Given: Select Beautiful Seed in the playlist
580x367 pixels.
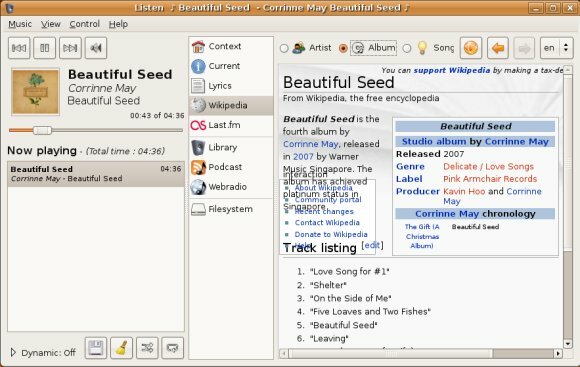Looking at the screenshot, I should [96, 174].
